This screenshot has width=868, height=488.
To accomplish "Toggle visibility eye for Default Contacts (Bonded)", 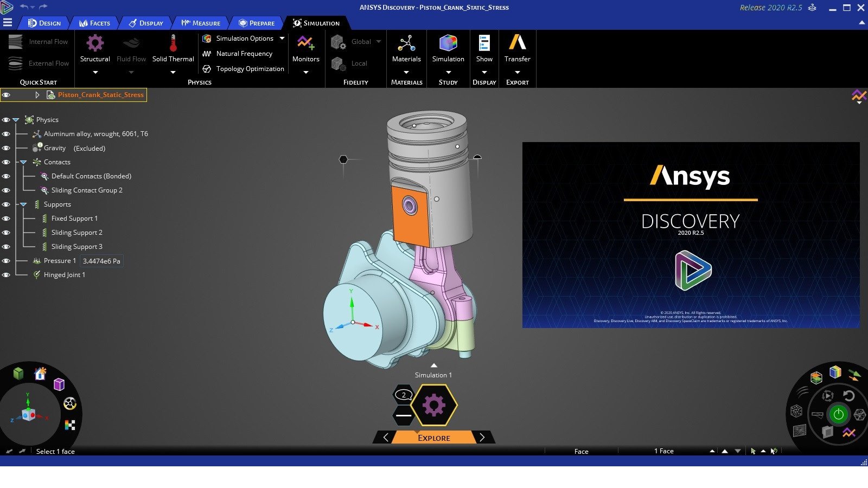I will (6, 176).
